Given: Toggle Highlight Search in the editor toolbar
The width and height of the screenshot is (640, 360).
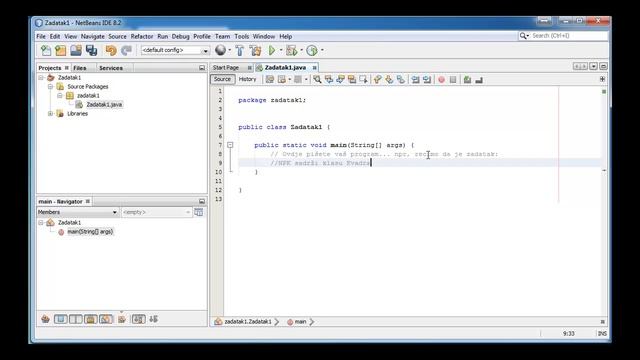Looking at the screenshot, I should coord(352,80).
